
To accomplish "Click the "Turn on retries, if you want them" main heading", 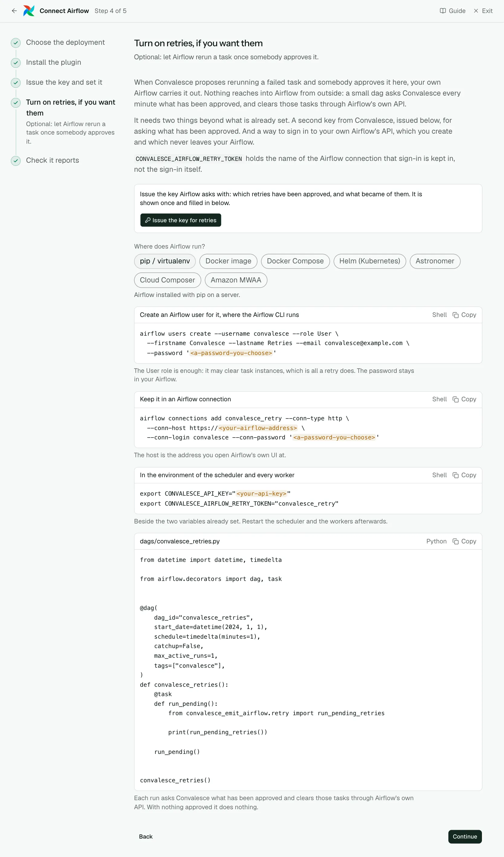I will [198, 44].
